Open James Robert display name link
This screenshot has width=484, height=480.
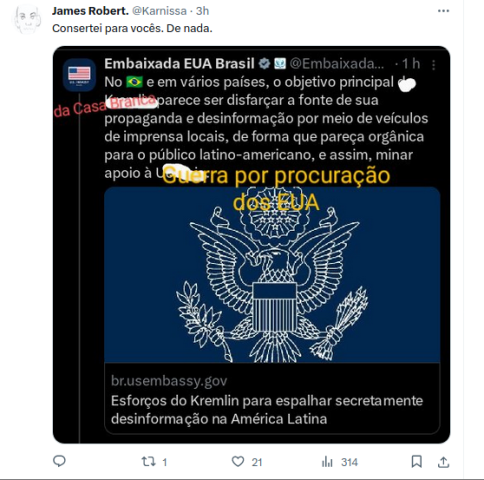pos(90,11)
